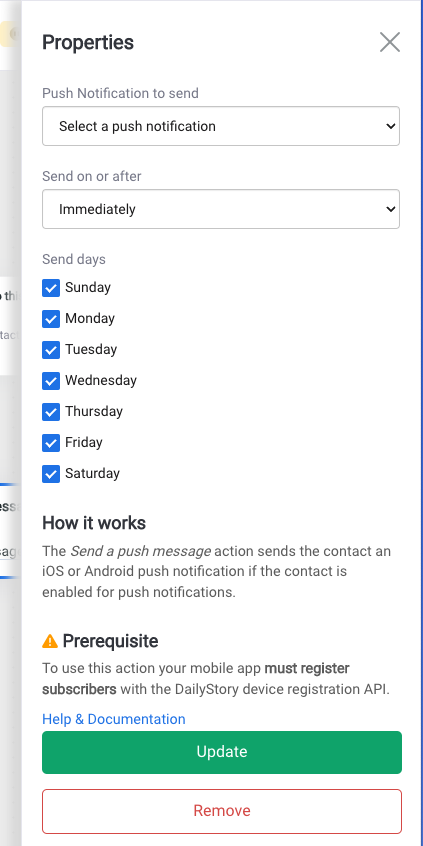Click the Sunday label text
423x846 pixels.
(88, 287)
